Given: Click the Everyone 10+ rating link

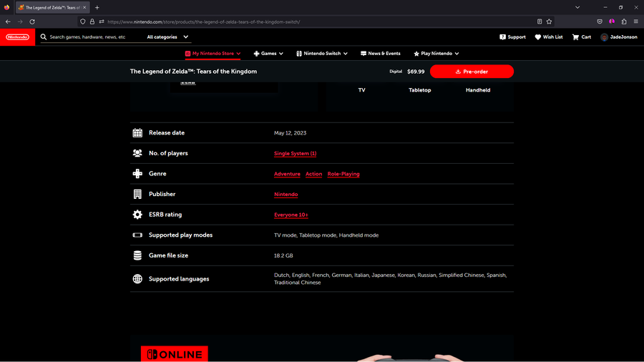Looking at the screenshot, I should (x=291, y=215).
